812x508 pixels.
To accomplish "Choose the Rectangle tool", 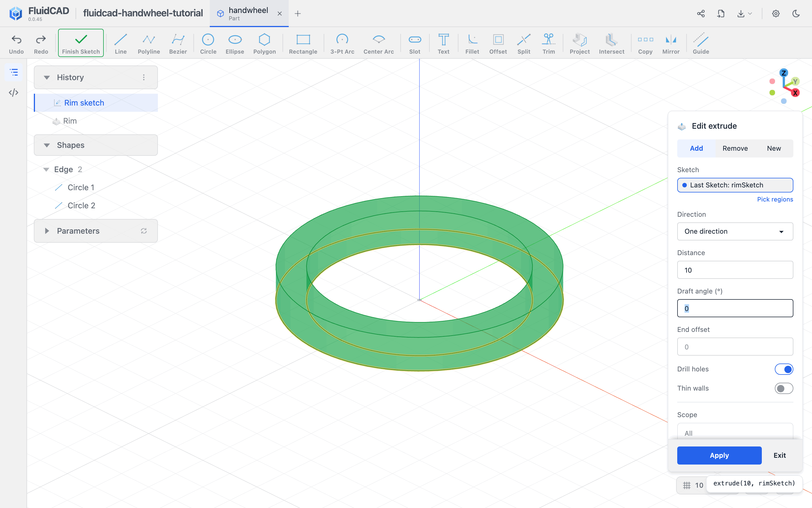I will (303, 44).
